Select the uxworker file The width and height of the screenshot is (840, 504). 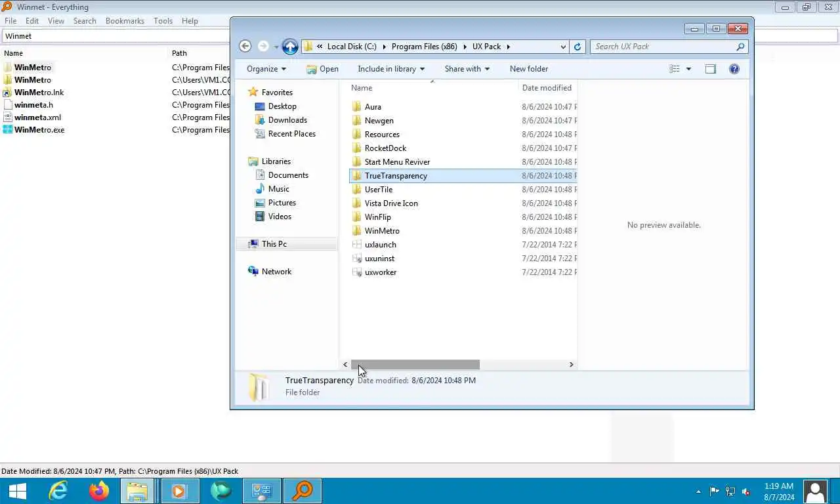pyautogui.click(x=381, y=272)
